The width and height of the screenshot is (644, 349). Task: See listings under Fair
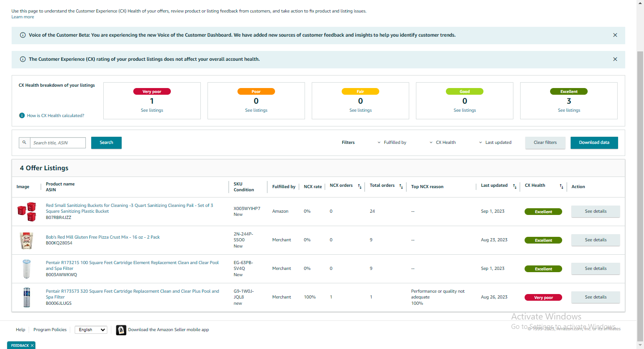pyautogui.click(x=360, y=110)
